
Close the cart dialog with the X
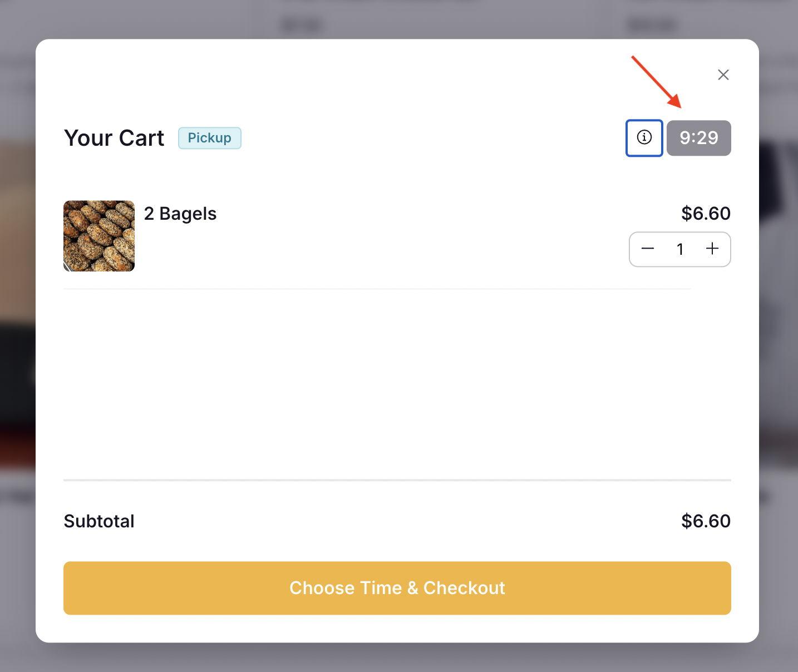(x=723, y=75)
